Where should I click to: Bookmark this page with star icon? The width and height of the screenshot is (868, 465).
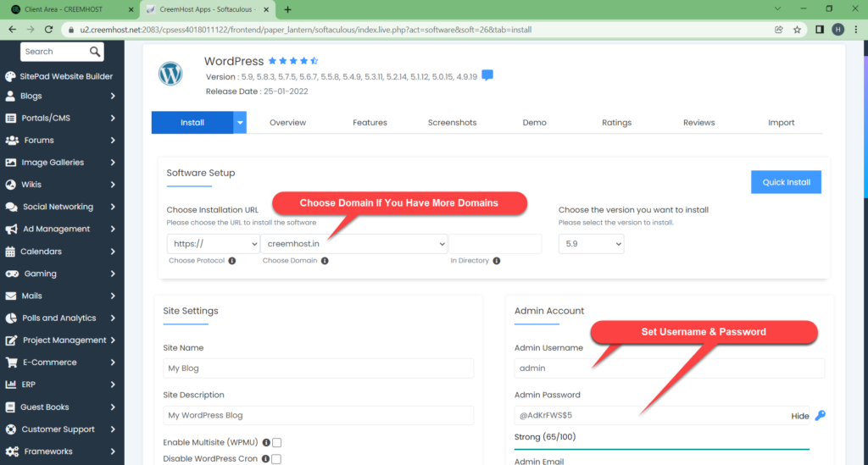point(797,30)
